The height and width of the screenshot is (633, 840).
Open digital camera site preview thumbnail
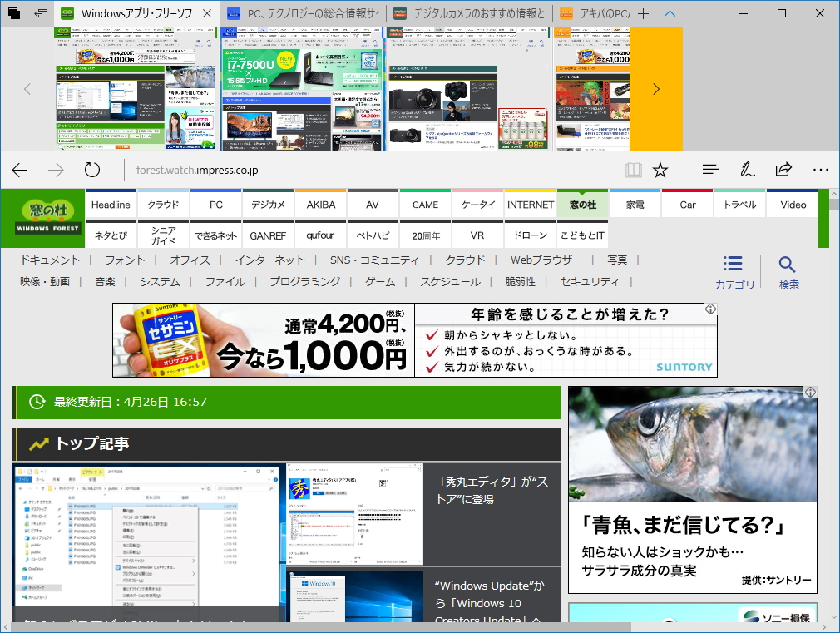click(469, 89)
